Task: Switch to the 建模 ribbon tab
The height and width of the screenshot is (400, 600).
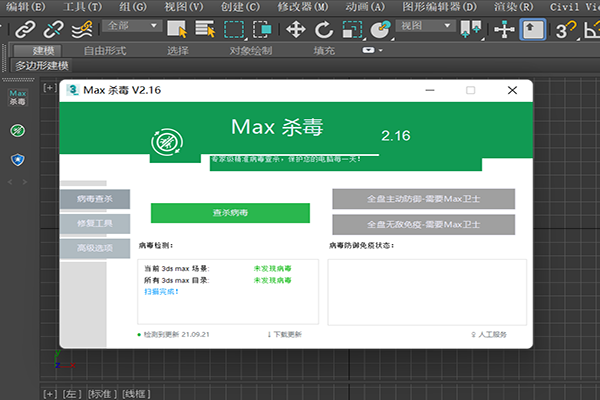Action: 38,51
